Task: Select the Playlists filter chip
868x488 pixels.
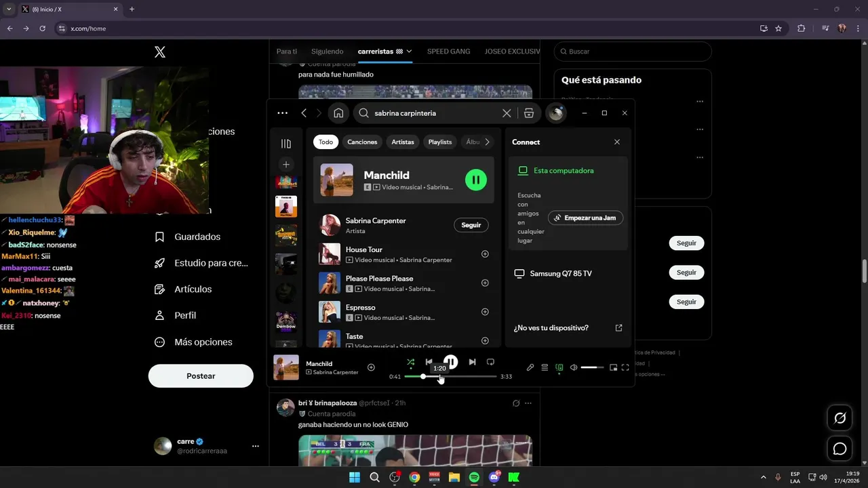Action: [x=440, y=142]
